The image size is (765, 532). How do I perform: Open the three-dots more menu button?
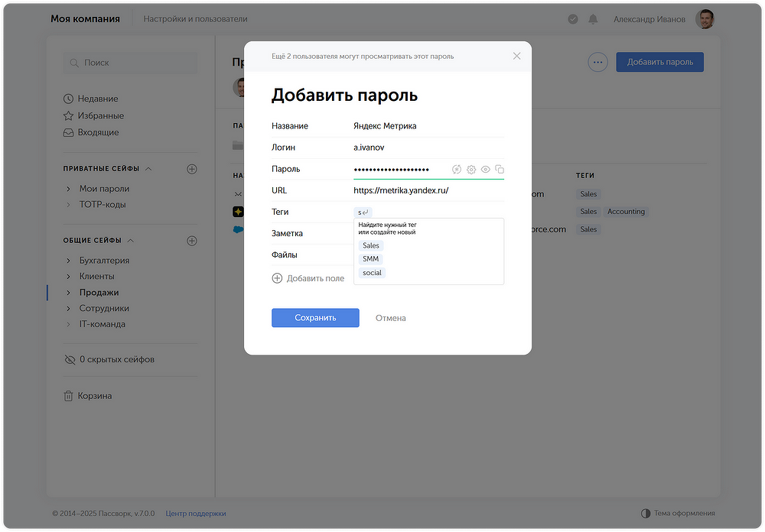(x=597, y=62)
